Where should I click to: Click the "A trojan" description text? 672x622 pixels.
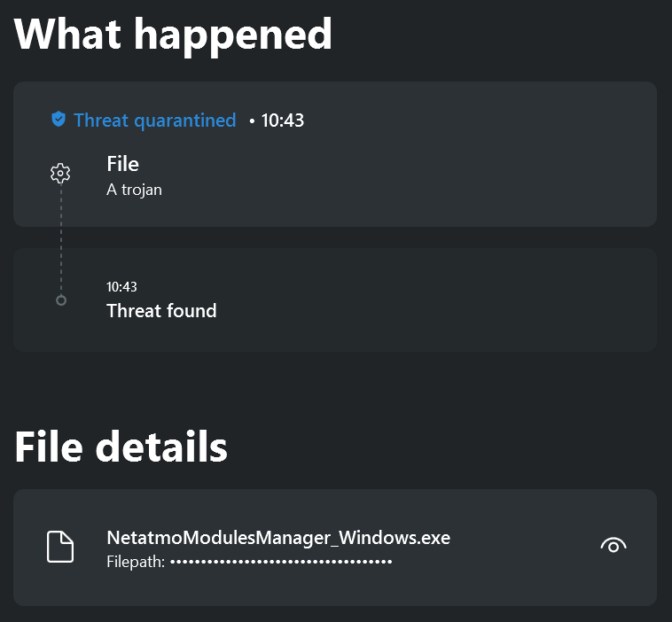134,189
